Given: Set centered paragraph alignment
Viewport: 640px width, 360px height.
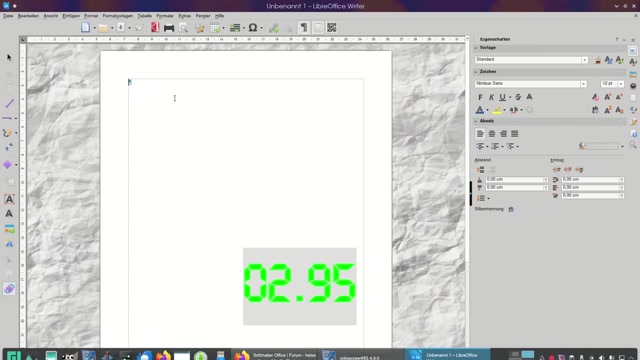Looking at the screenshot, I should [492, 133].
